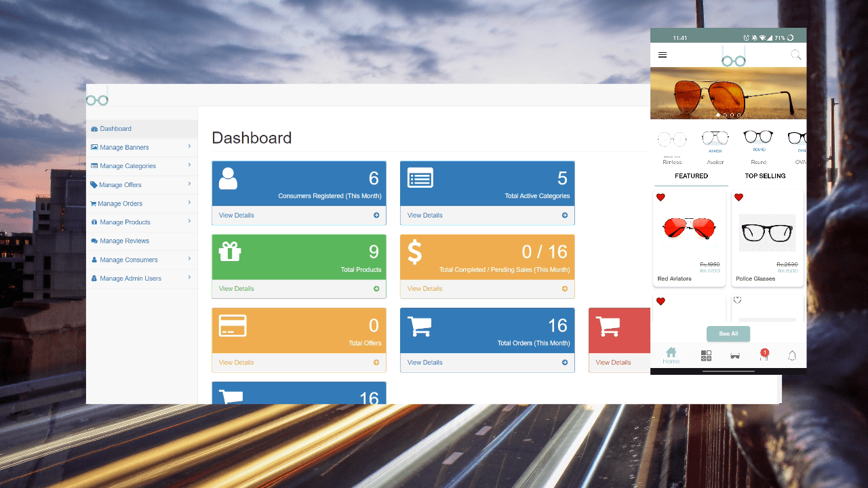Click Manage Products gift icon in sidebar
The width and height of the screenshot is (868, 488).
click(x=94, y=222)
